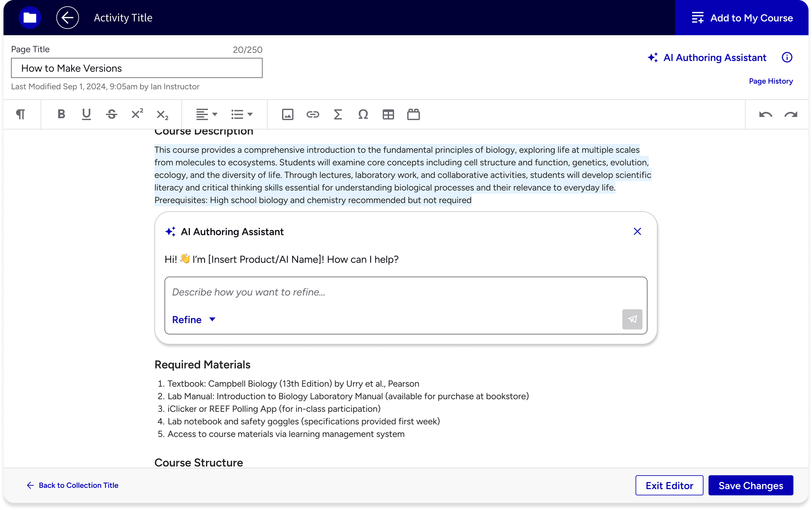Toggle strikethrough formatting
Viewport: 812px width, 510px height.
[x=112, y=114]
